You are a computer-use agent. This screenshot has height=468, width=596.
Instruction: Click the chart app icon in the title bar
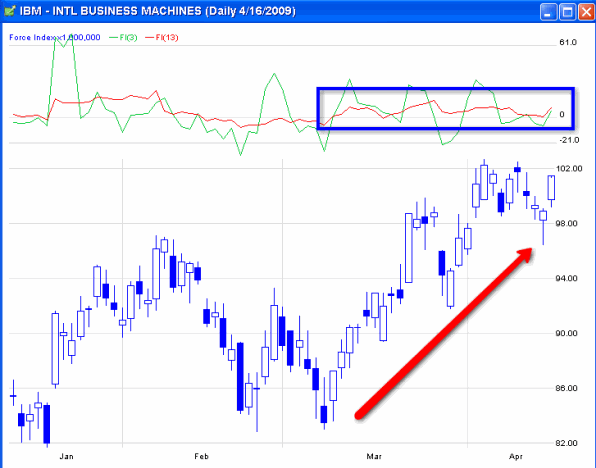tap(10, 11)
